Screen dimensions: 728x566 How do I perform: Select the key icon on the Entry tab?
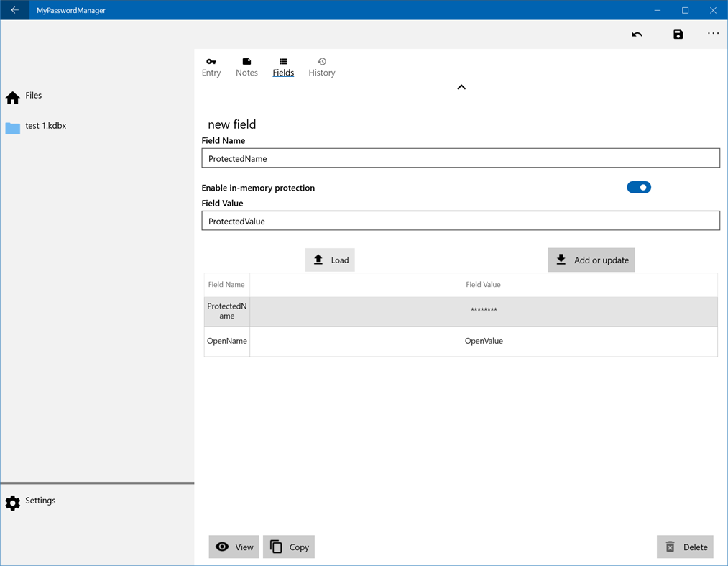tap(211, 61)
